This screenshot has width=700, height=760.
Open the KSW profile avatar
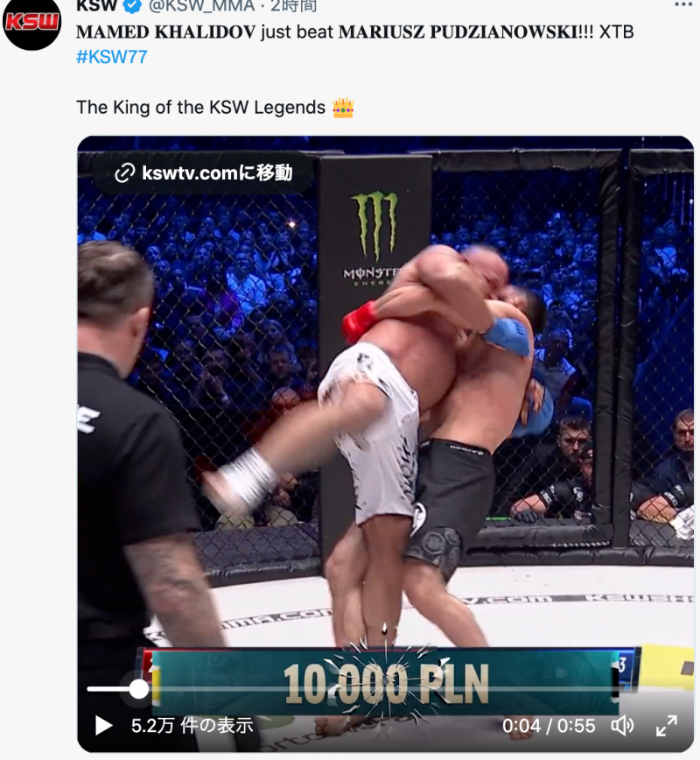32,21
